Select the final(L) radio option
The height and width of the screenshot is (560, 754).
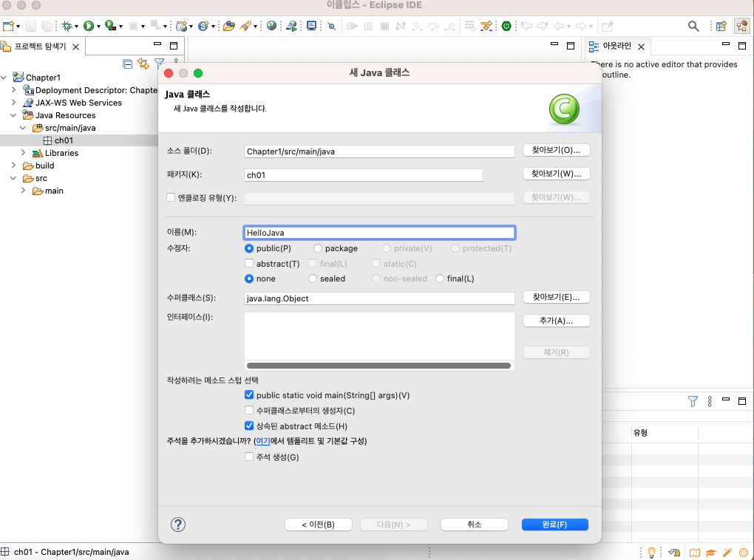point(440,279)
